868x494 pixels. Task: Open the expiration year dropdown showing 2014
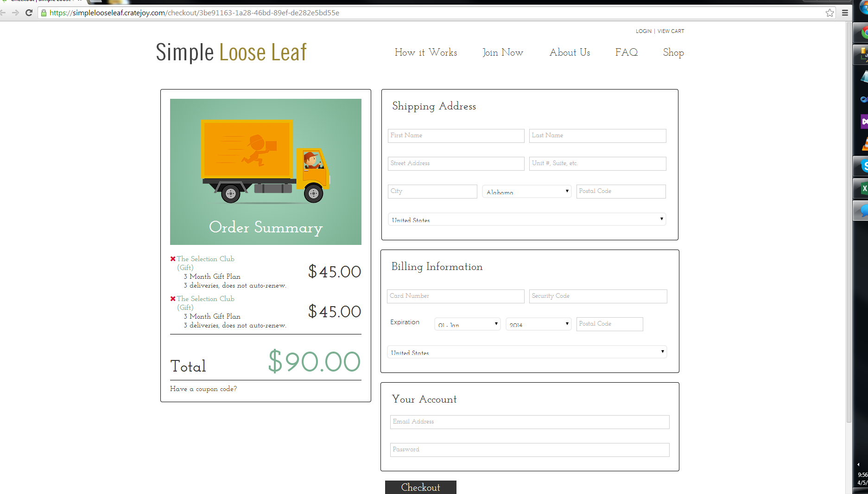(x=539, y=324)
